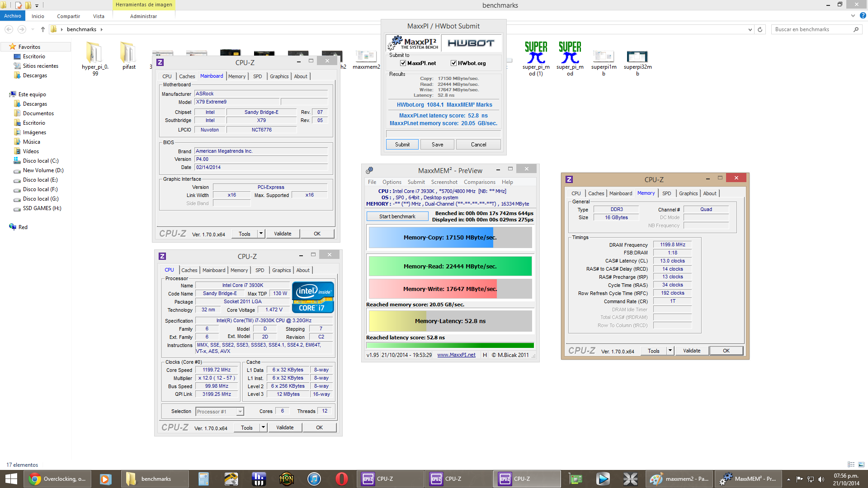Switch Explorer to details view icon

click(x=851, y=465)
